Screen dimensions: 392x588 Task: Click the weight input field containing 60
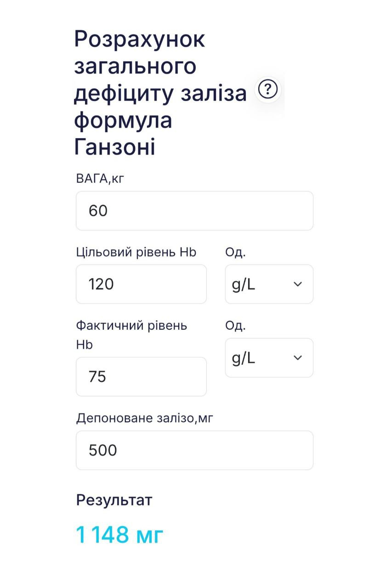[x=194, y=211]
